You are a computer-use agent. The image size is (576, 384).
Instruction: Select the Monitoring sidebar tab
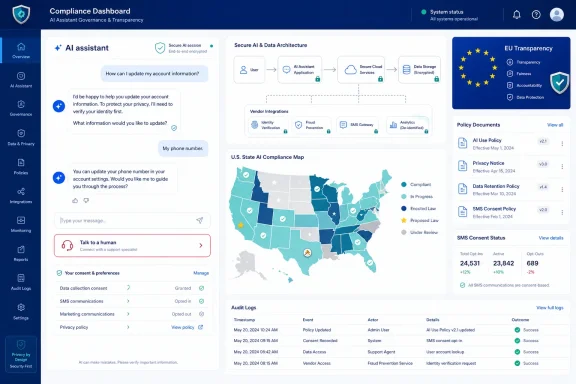click(21, 225)
